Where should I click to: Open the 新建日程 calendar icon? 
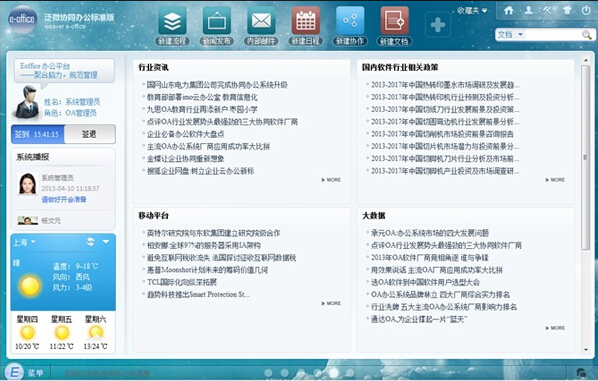pyautogui.click(x=305, y=21)
